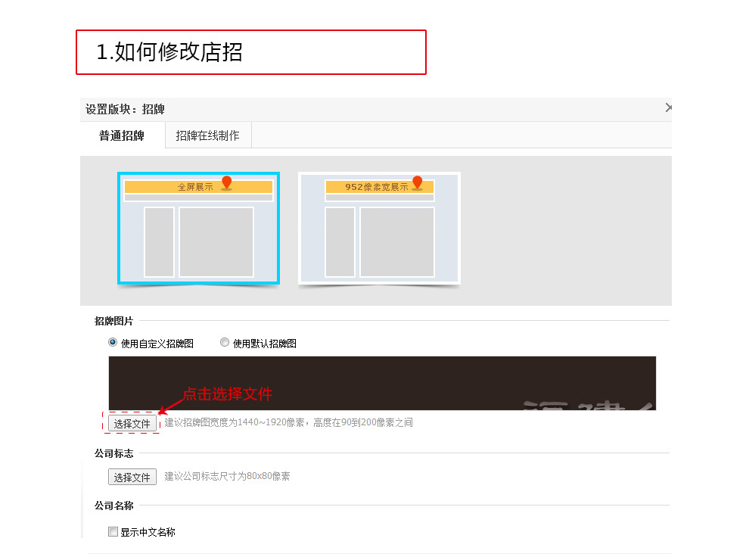Click 选择文件 button for 招牌图片
This screenshot has height=560, width=749.
click(132, 423)
